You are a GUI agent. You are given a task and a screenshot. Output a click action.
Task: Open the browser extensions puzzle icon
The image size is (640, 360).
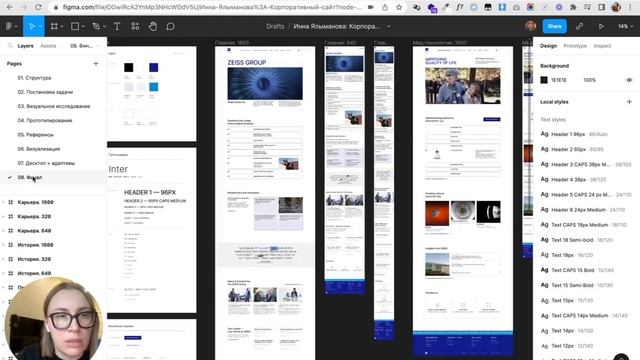point(573,7)
